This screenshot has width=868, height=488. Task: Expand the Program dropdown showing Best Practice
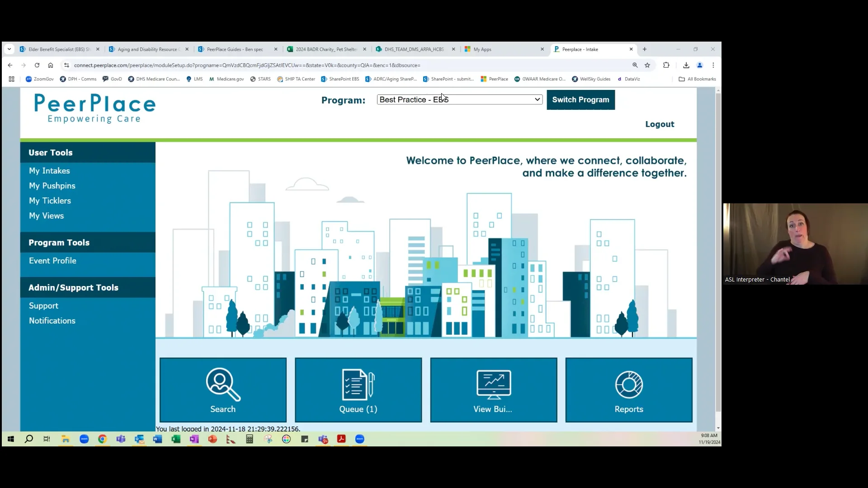click(x=459, y=99)
